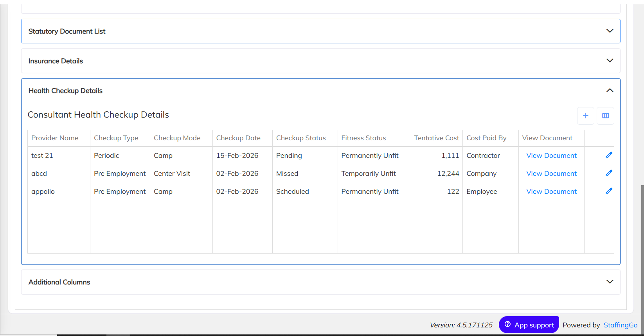Screen dimensions: 644x336
Task: Click the Version 4.5.171125 text
Action: [461, 325]
